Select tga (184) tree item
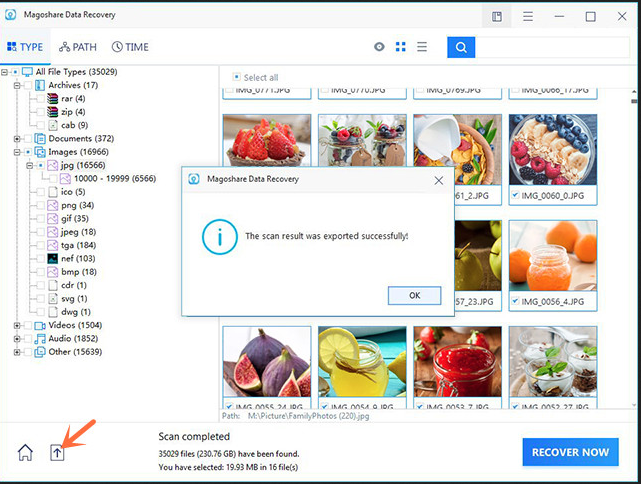The image size is (641, 484). pos(78,245)
